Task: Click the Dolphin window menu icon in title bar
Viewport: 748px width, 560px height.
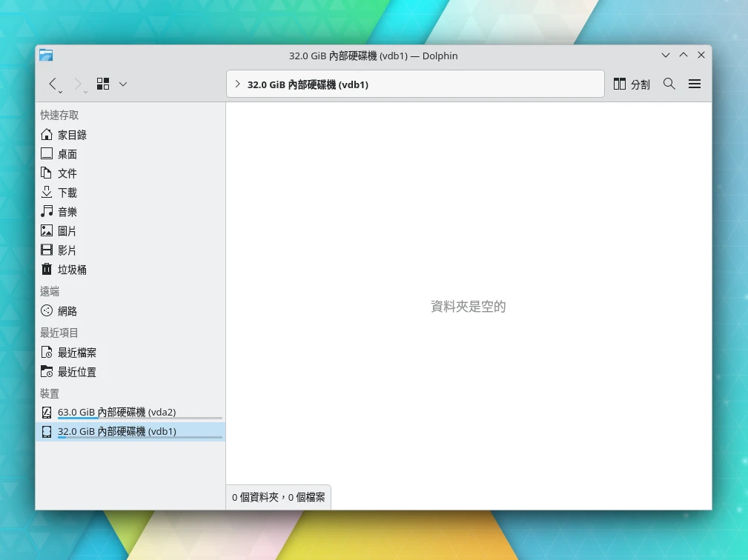Action: click(x=46, y=55)
